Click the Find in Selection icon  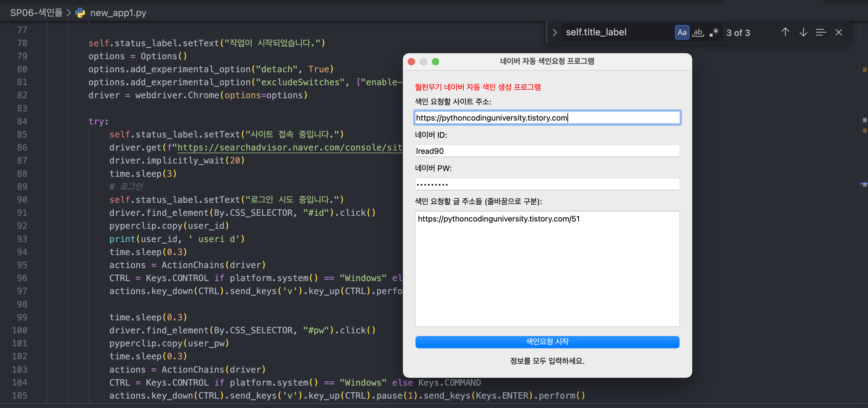(x=821, y=32)
